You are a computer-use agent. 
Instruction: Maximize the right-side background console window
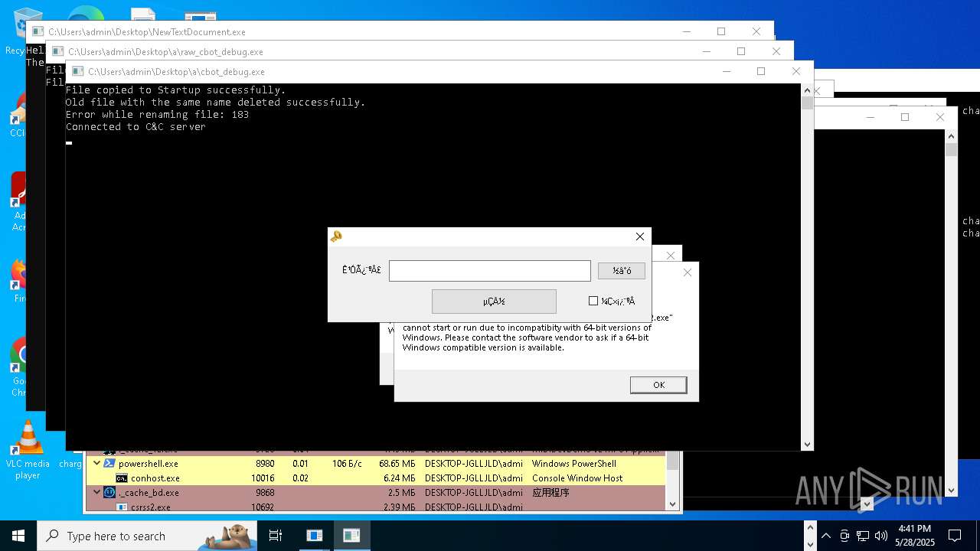tap(905, 117)
